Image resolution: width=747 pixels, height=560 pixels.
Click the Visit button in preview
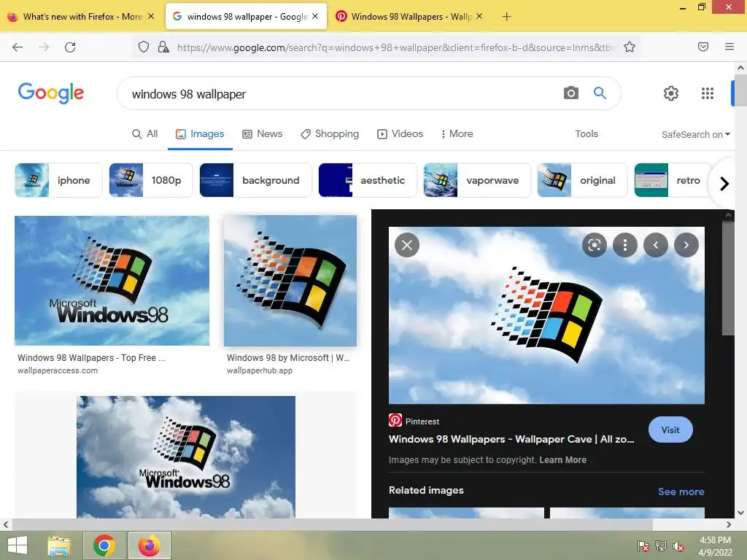670,429
